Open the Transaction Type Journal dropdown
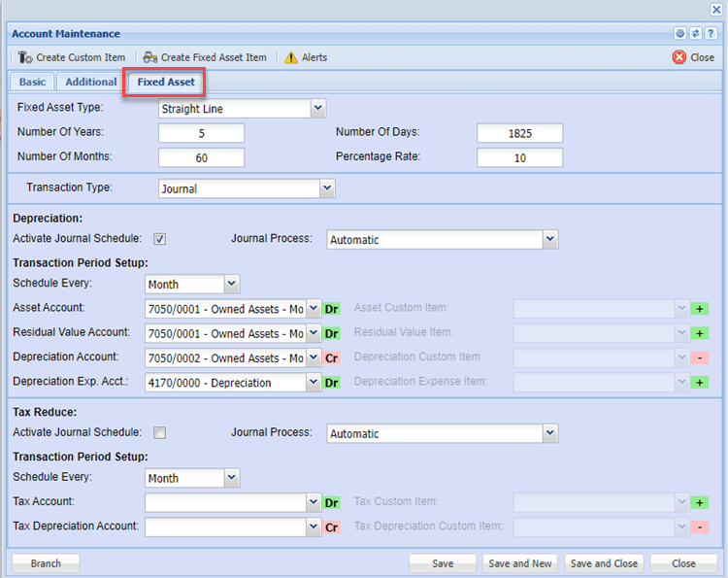 click(327, 188)
